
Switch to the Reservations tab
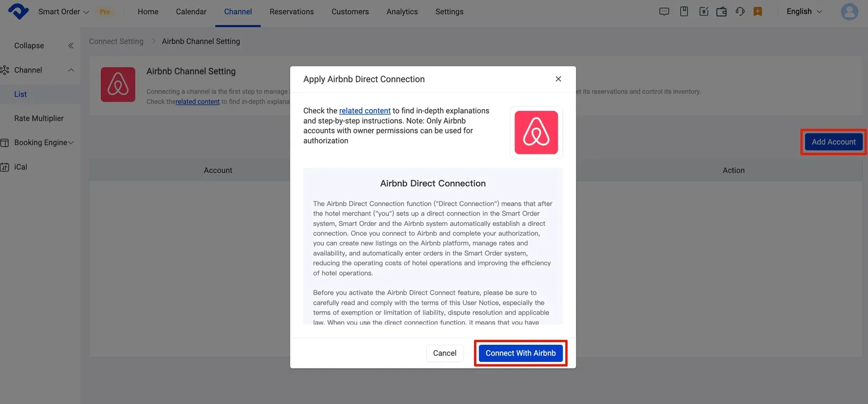click(292, 11)
